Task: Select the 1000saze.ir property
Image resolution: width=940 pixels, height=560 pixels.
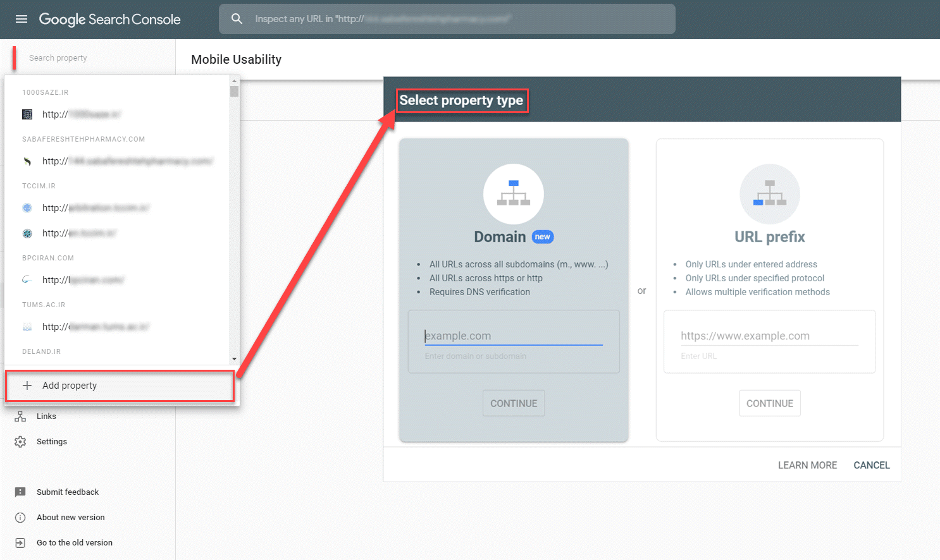Action: (81, 114)
